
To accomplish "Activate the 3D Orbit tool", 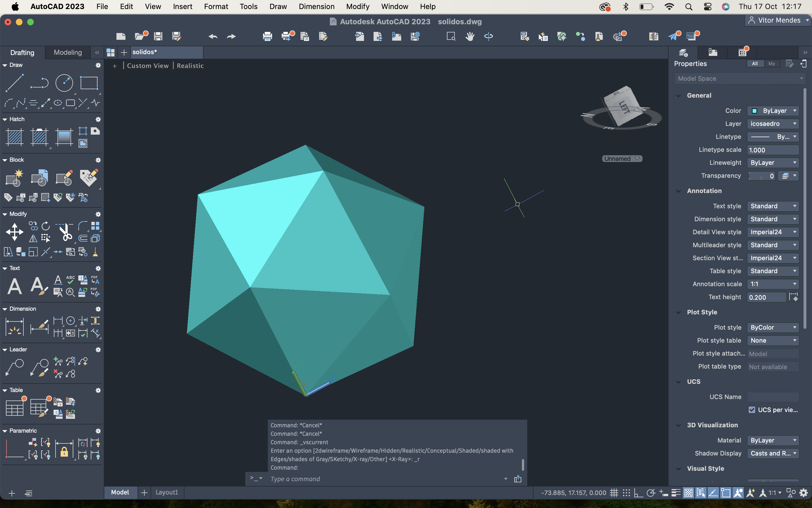I will point(489,36).
